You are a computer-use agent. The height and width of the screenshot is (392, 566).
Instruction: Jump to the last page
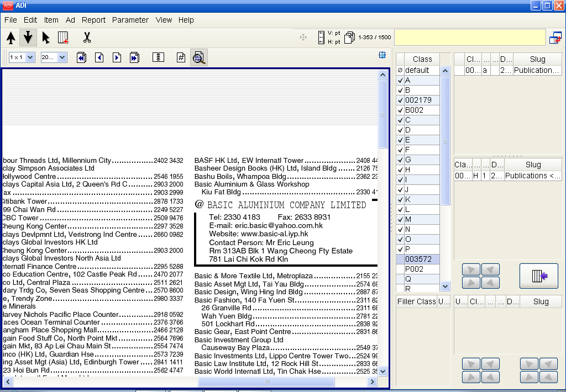tap(135, 57)
